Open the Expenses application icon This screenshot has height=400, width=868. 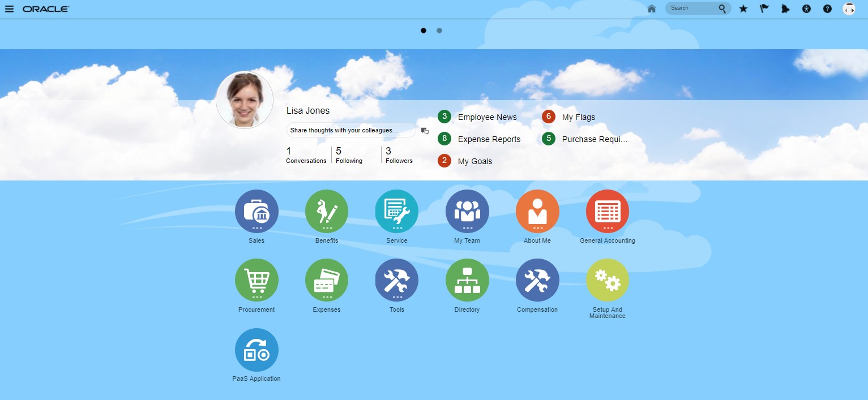[x=326, y=280]
